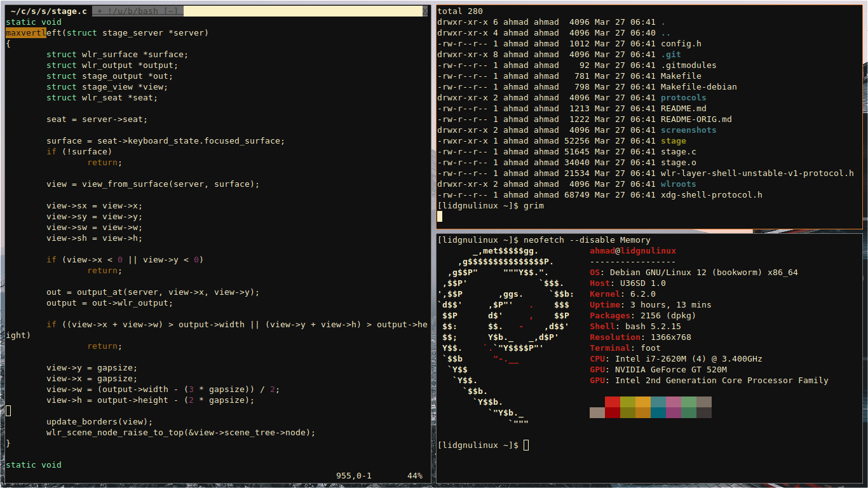Click the '44%' scroll indicator in vim
The height and width of the screenshot is (488, 868).
pyautogui.click(x=415, y=475)
